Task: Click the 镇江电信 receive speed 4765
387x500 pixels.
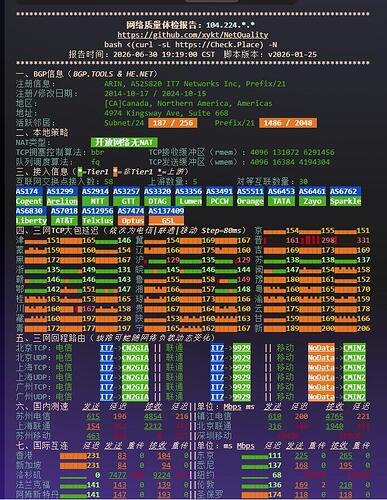Action: [x=334, y=416]
